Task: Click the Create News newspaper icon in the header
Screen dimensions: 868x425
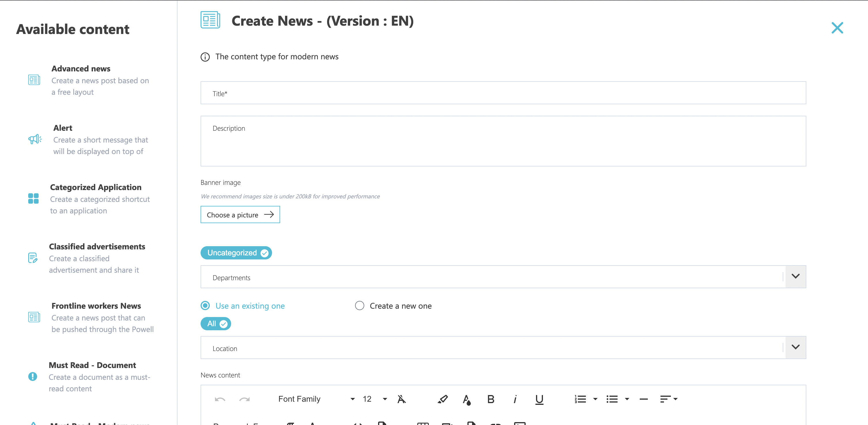Action: 210,20
